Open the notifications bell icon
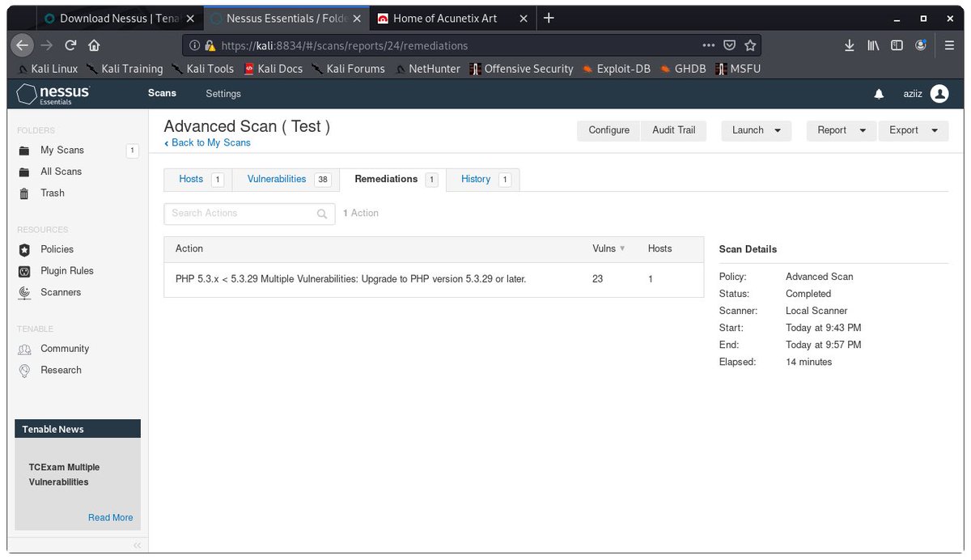The width and height of the screenshot is (971, 560). pos(879,94)
